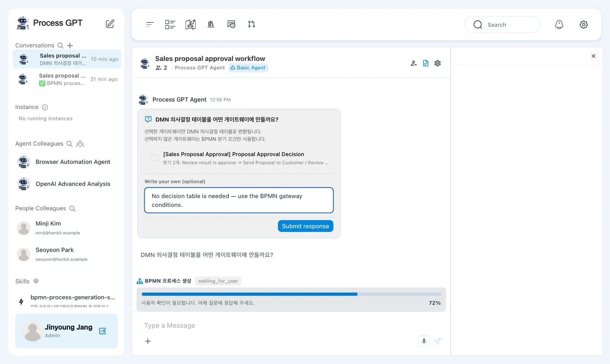610x364 pixels.
Task: Click the new chat edit icon beside Process GPT
Action: [110, 24]
